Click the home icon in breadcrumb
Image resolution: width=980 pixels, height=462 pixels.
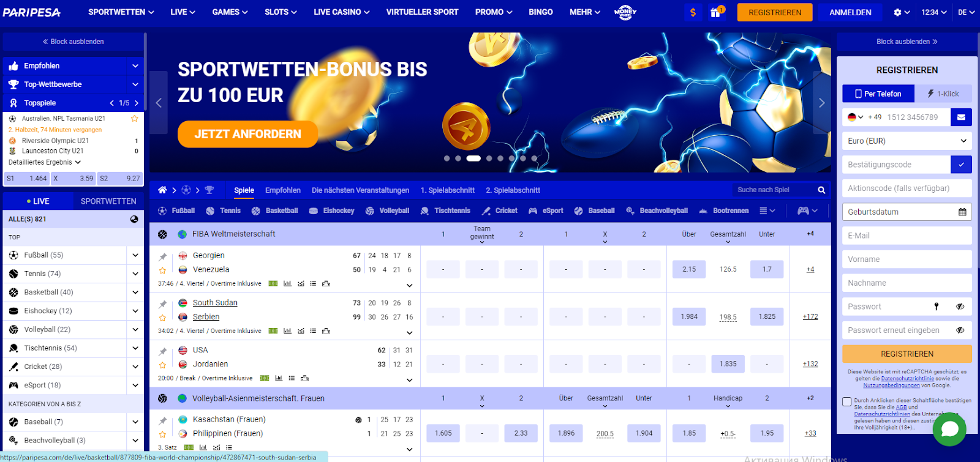tap(162, 190)
